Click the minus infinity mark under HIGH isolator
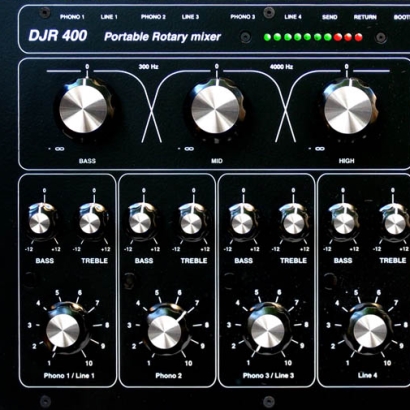Image resolution: width=410 pixels, height=410 pixels. pyautogui.click(x=317, y=149)
